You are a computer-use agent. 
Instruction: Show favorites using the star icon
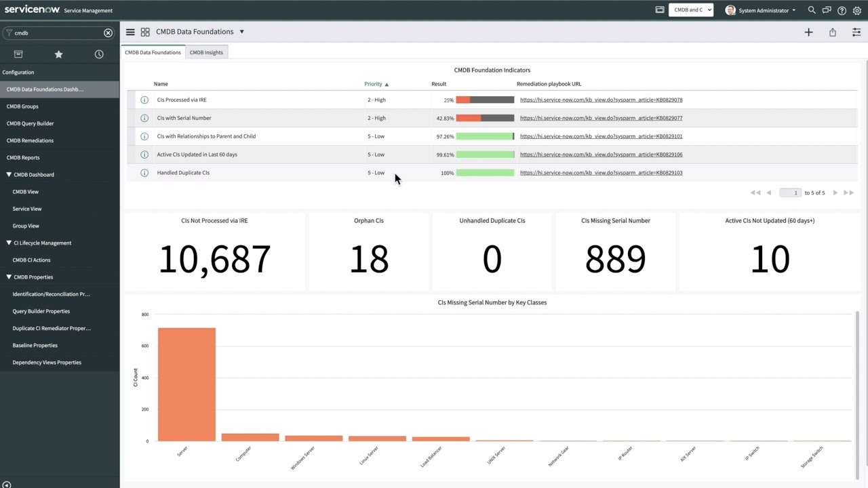[58, 54]
